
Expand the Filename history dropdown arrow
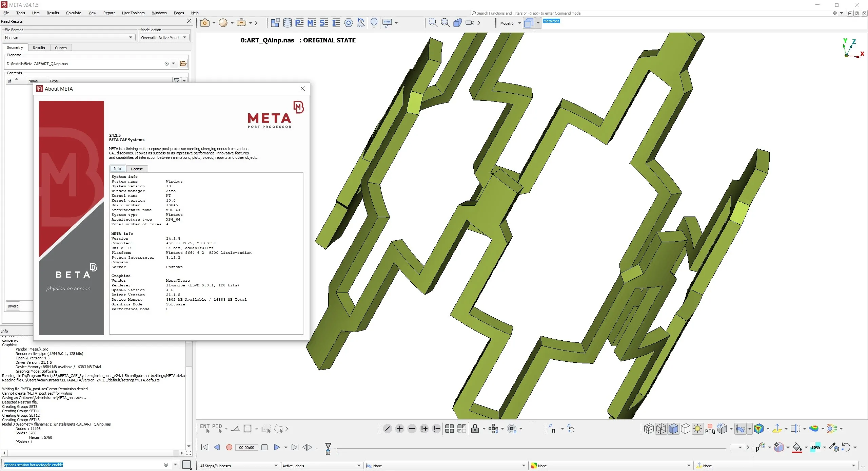(x=174, y=63)
